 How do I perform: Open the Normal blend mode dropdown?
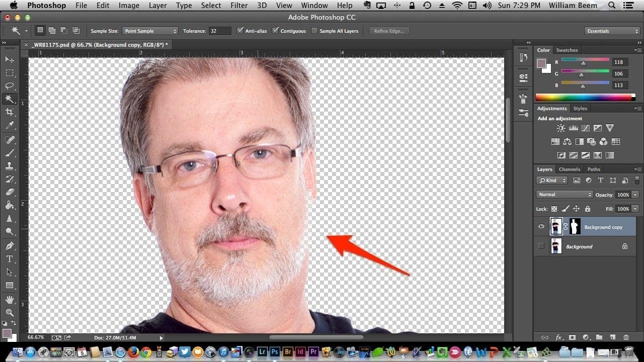(565, 195)
